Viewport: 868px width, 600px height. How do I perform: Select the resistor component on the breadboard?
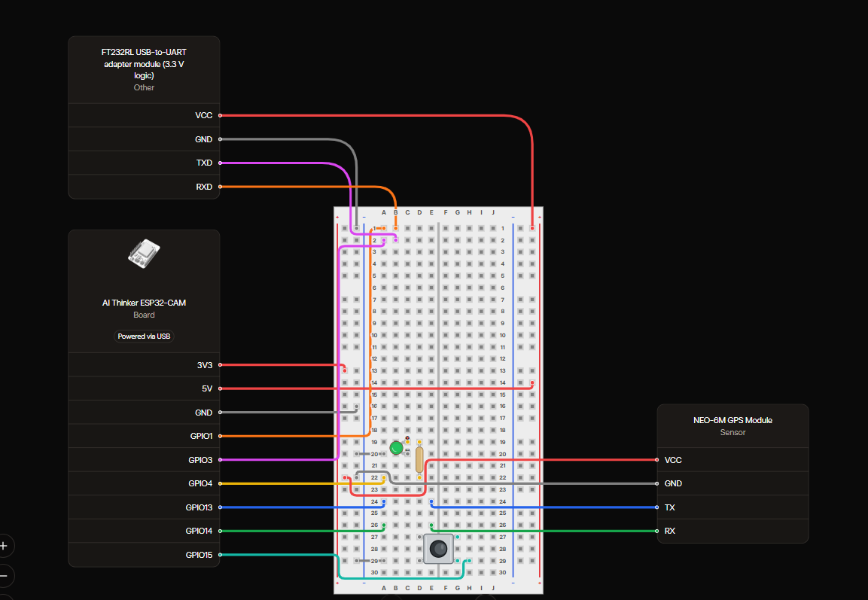point(419,459)
